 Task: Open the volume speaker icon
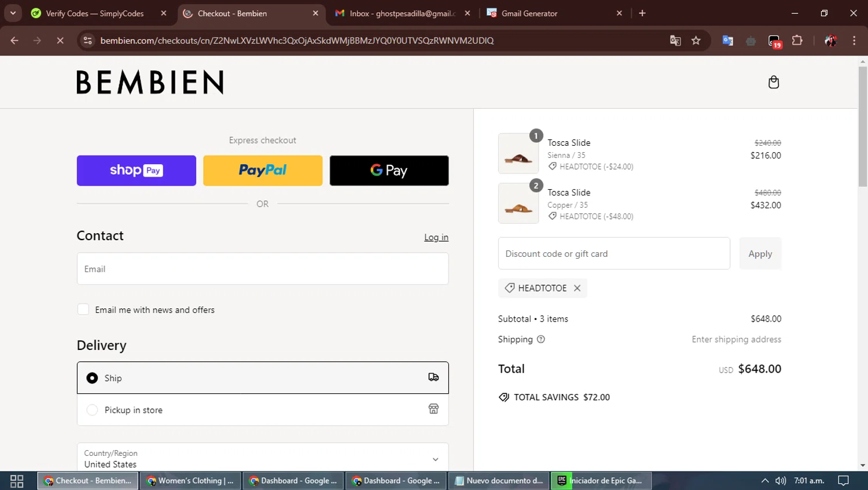click(x=781, y=481)
